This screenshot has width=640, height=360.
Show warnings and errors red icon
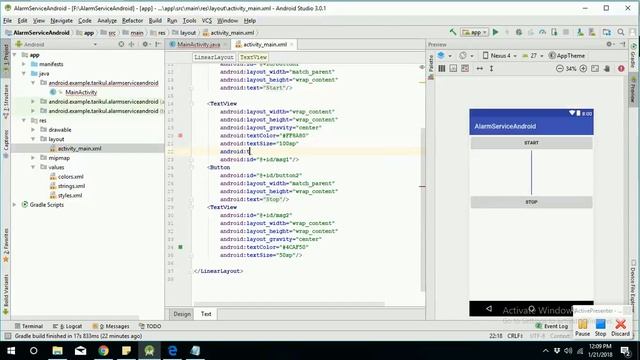[621, 69]
